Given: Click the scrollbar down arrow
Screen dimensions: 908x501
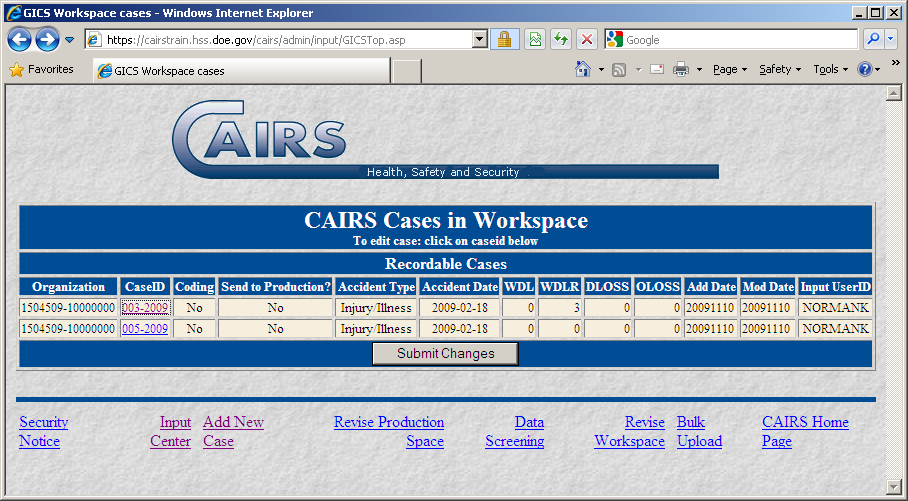Looking at the screenshot, I should click(894, 486).
